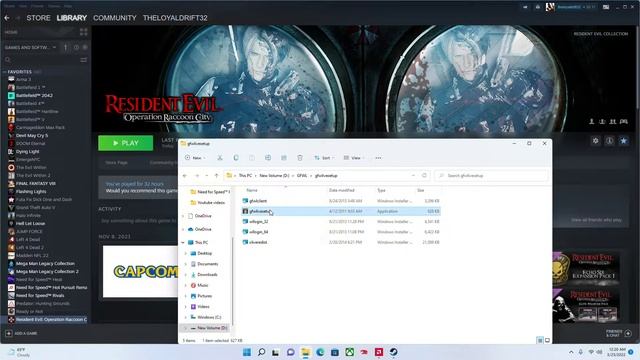Click the GFWL breadcrumb in address bar
The image size is (640, 360).
(x=302, y=176)
